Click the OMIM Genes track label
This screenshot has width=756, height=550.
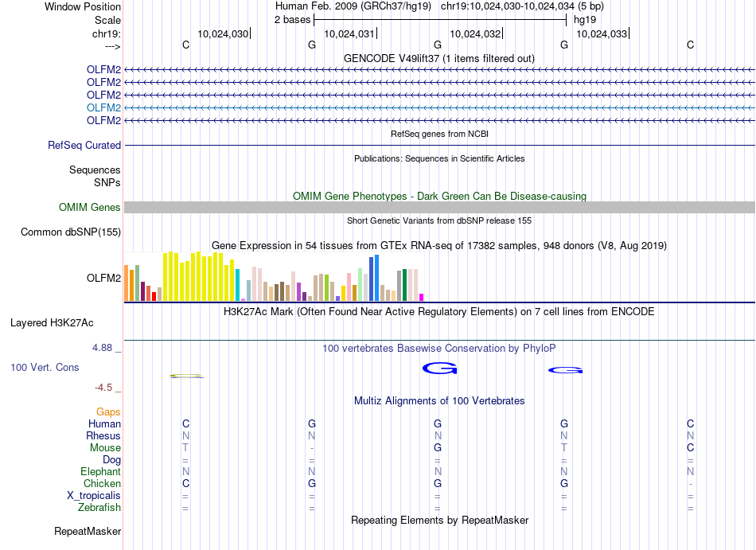(90, 207)
